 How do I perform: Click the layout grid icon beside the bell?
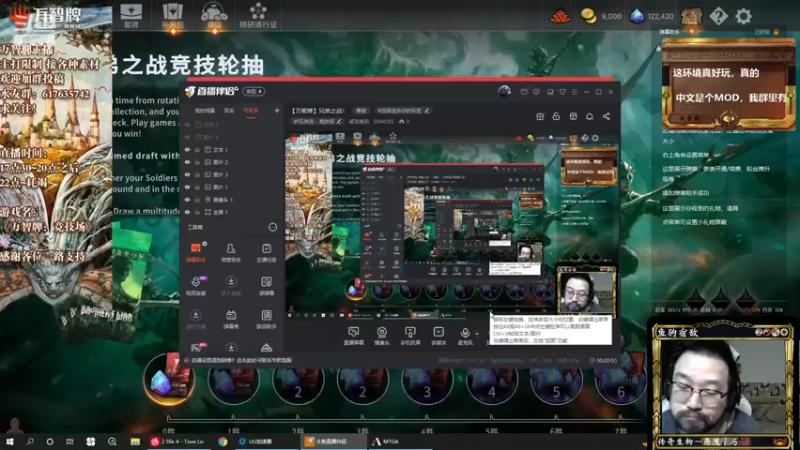tap(573, 117)
